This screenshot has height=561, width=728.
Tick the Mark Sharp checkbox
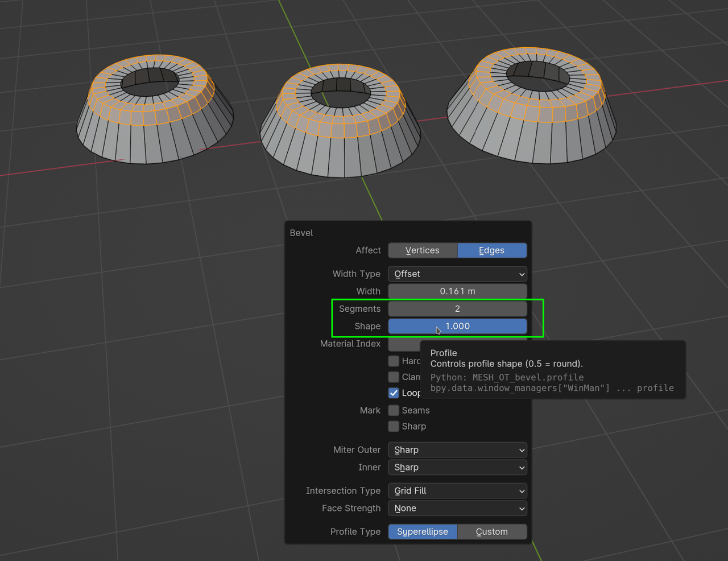394,426
